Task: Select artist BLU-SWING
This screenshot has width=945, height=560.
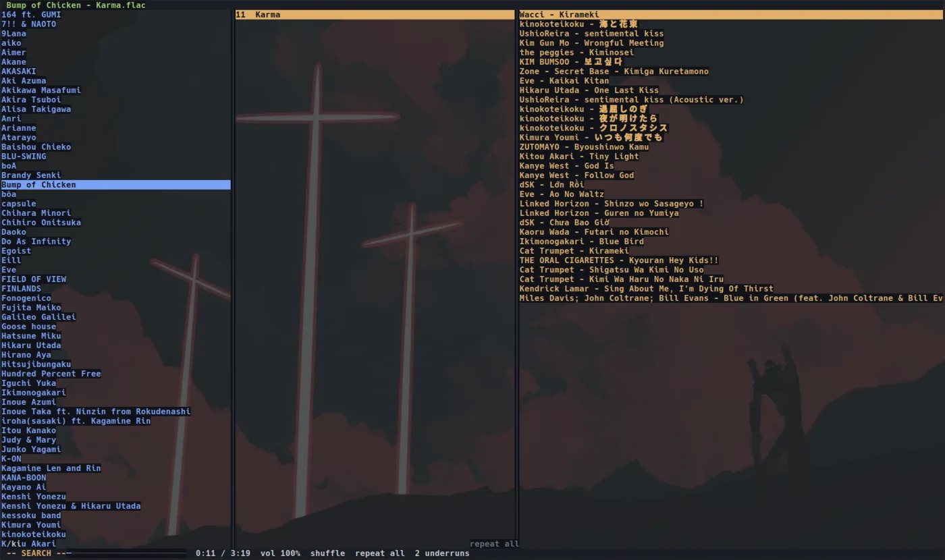Action: (x=24, y=156)
